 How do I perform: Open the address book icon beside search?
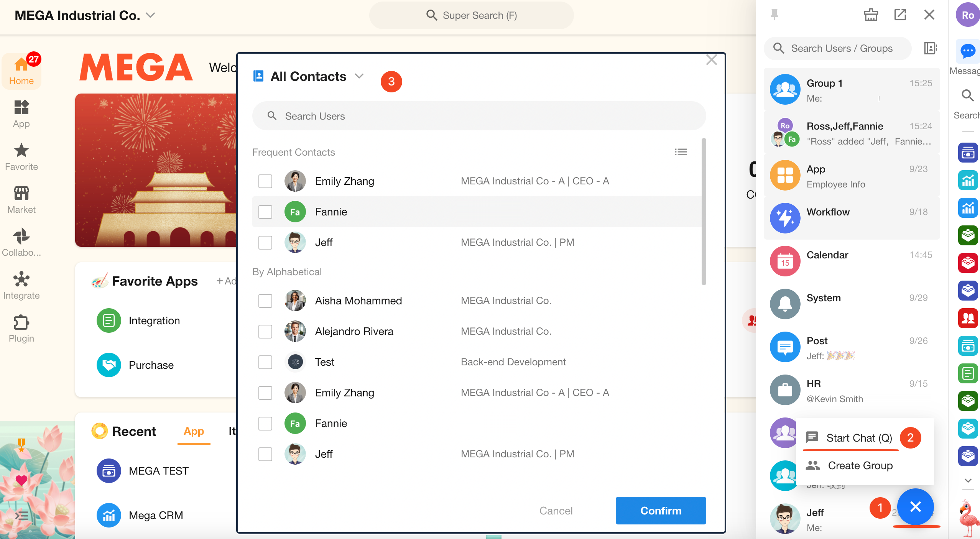(x=930, y=48)
